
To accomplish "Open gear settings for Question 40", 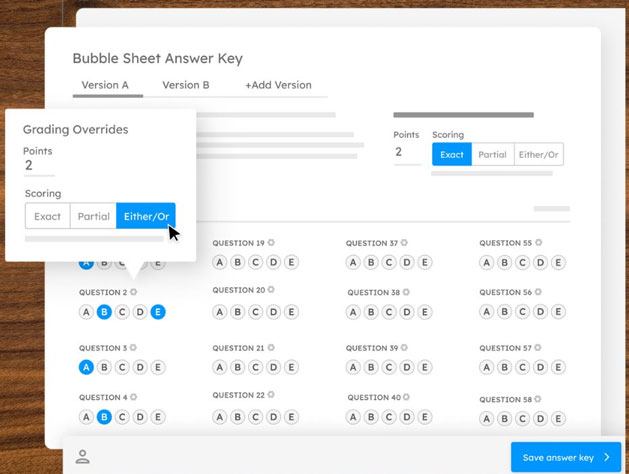I will 405,398.
